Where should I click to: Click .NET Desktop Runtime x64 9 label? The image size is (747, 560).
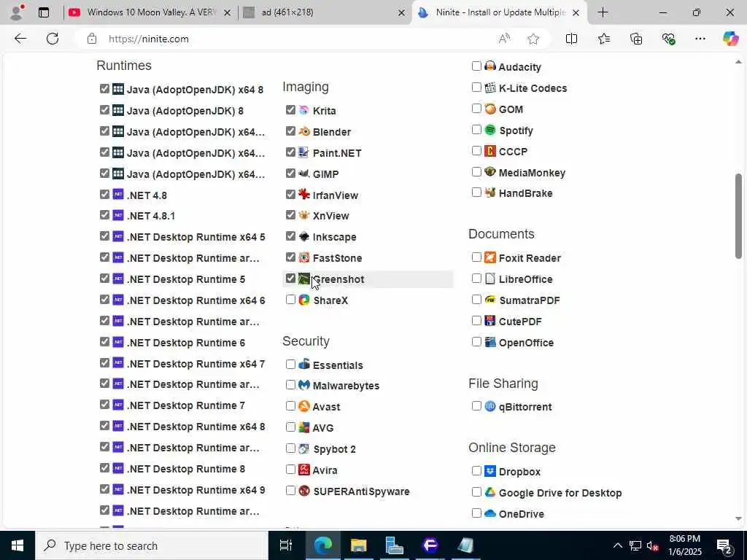click(196, 490)
